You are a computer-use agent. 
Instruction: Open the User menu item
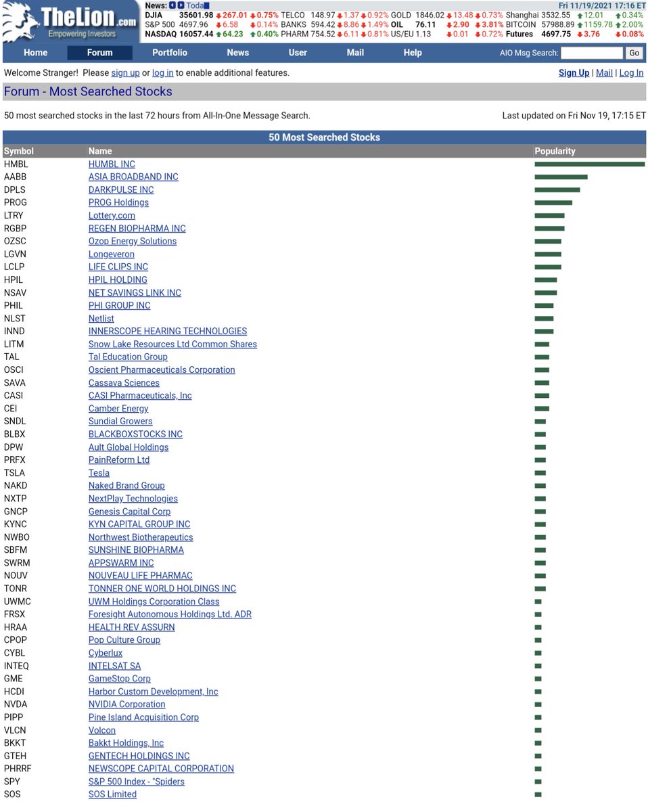[298, 53]
